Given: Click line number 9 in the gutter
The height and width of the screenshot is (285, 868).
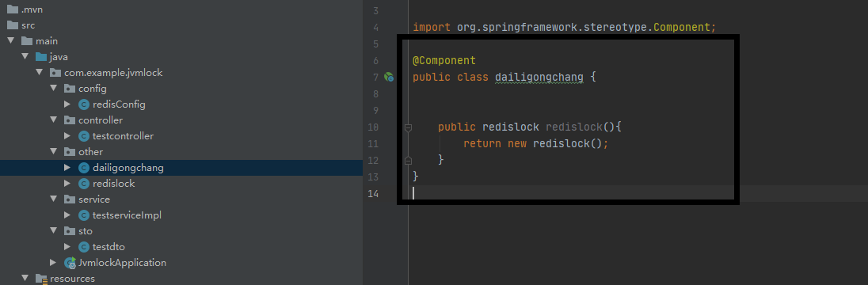Looking at the screenshot, I should point(375,110).
